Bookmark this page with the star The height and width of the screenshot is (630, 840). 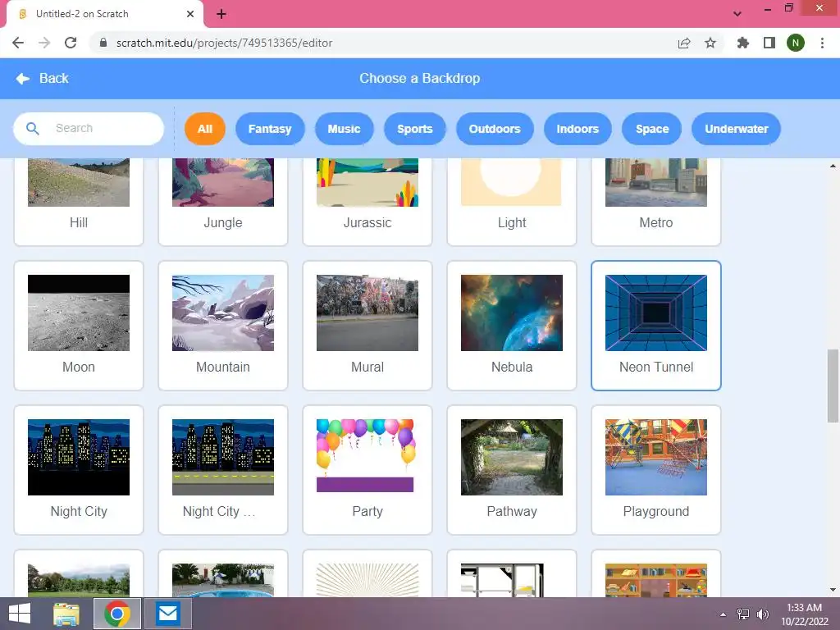710,43
